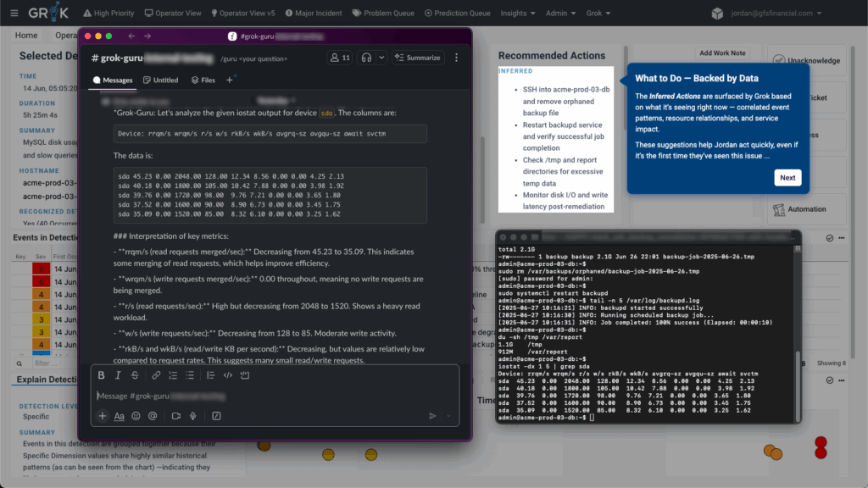Click the Summarize button in Slack
The height and width of the screenshot is (488, 868).
(x=418, y=58)
